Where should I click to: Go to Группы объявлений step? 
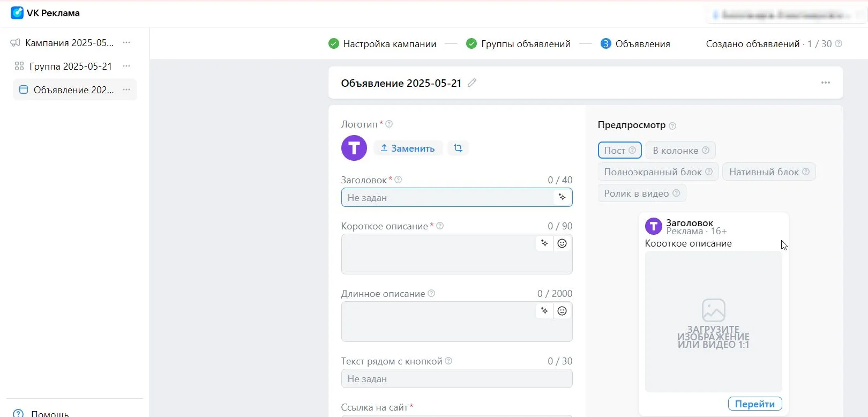(x=519, y=44)
